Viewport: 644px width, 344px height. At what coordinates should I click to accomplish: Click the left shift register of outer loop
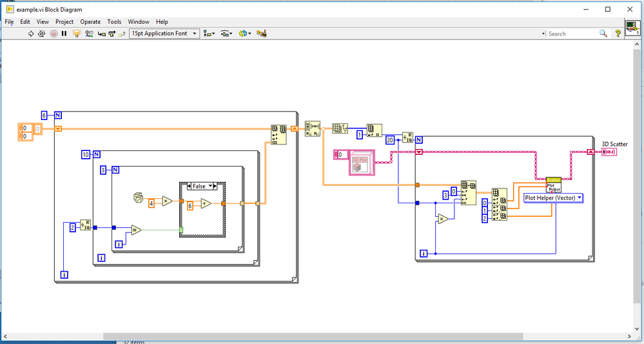pos(58,128)
